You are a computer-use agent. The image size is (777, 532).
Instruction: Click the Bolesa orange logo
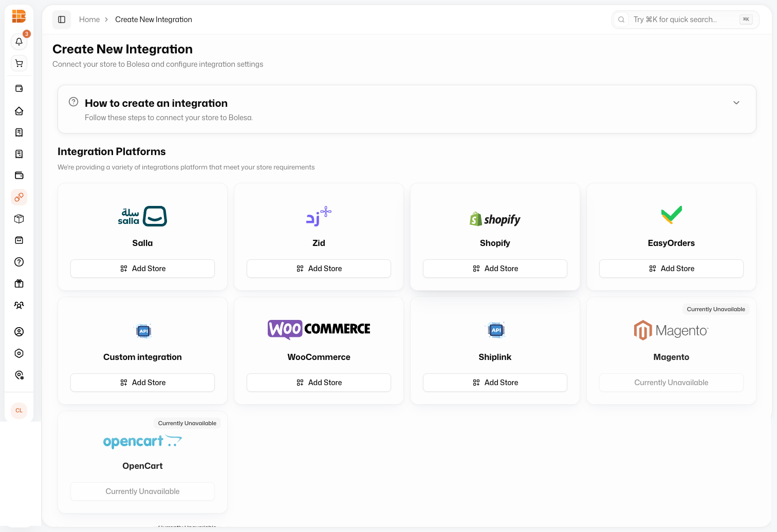[x=19, y=16]
